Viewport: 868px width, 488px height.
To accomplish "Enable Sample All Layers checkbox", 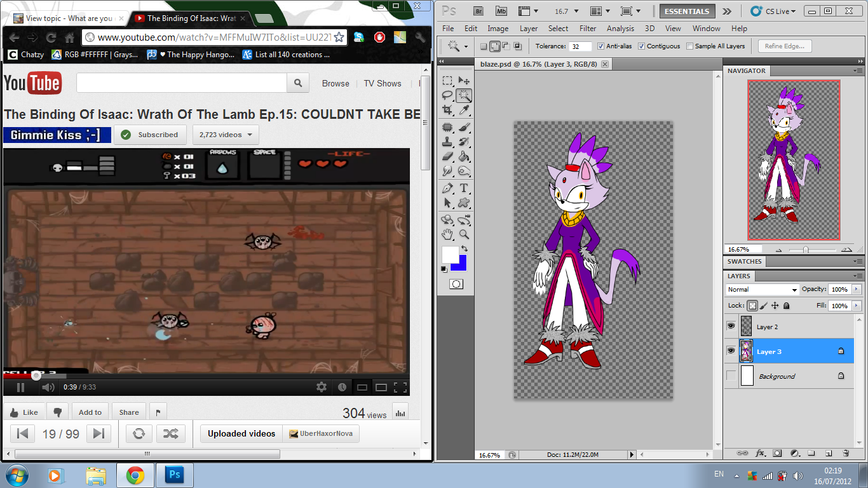I will (x=690, y=46).
